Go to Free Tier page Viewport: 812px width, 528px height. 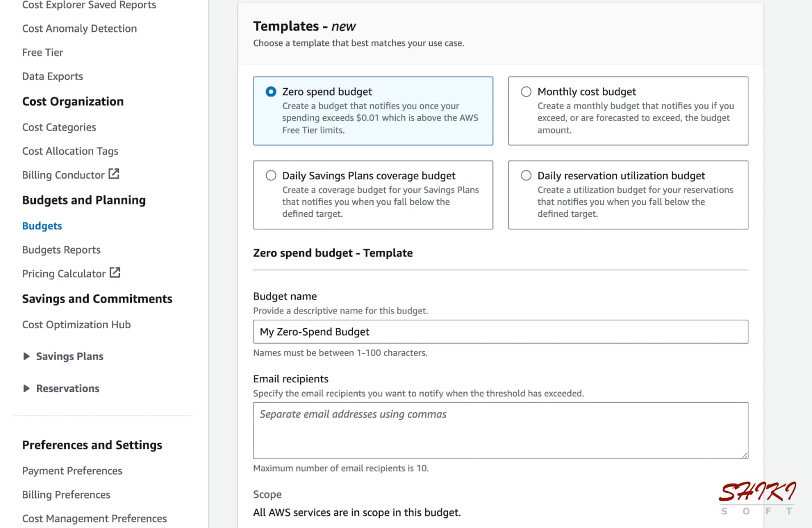pos(43,52)
